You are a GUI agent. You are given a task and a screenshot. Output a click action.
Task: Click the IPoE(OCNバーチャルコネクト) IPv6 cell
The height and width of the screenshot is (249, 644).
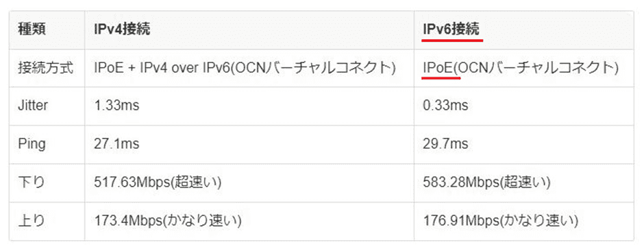(521, 68)
